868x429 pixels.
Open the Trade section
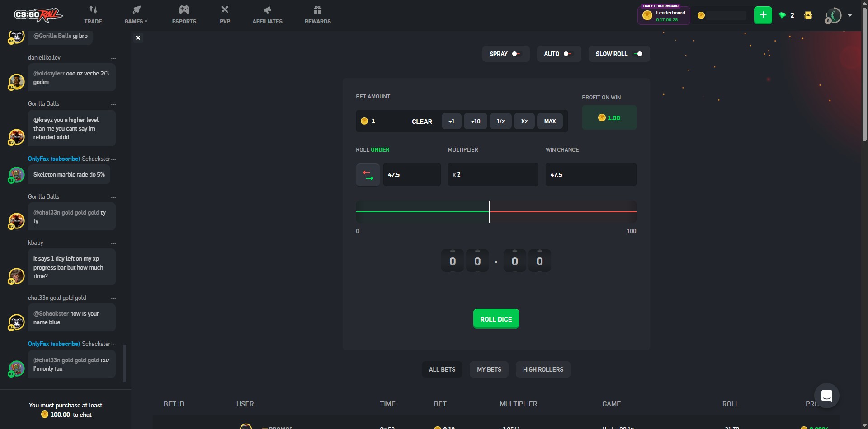click(93, 15)
